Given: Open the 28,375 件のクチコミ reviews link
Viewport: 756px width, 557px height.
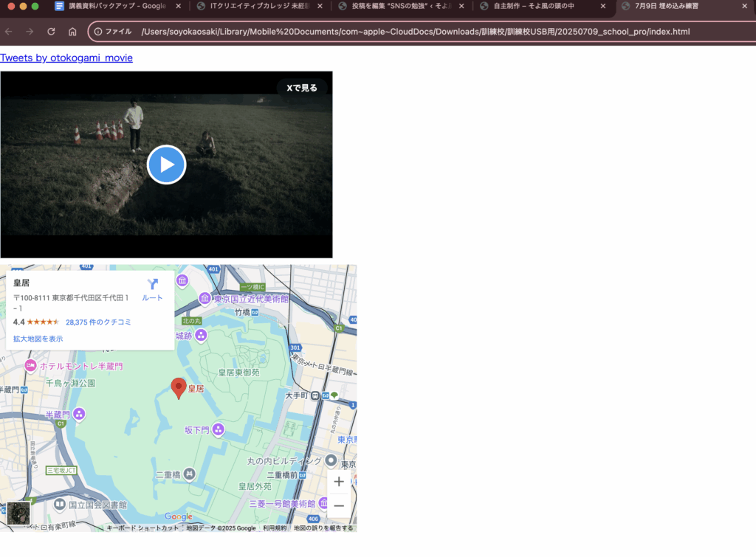Looking at the screenshot, I should (98, 322).
